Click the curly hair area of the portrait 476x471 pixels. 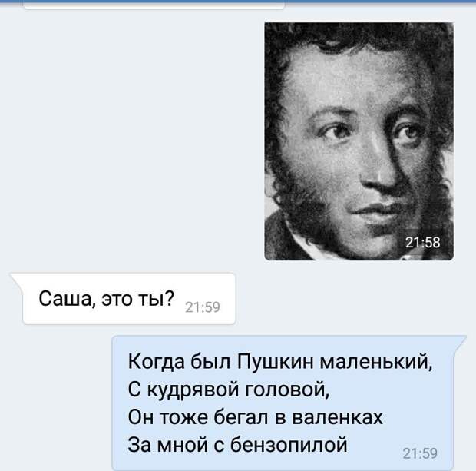359,38
